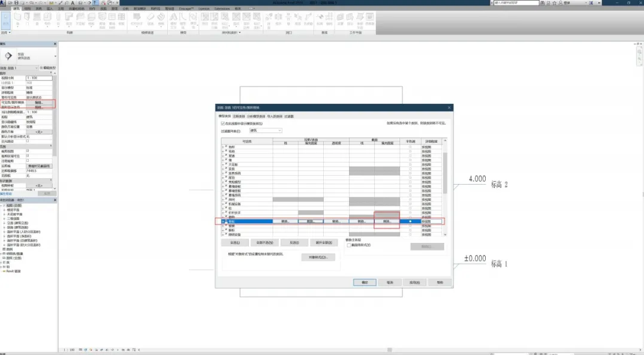Select the Stair tool in the ribbon
The height and width of the screenshot is (355, 644).
point(161,19)
